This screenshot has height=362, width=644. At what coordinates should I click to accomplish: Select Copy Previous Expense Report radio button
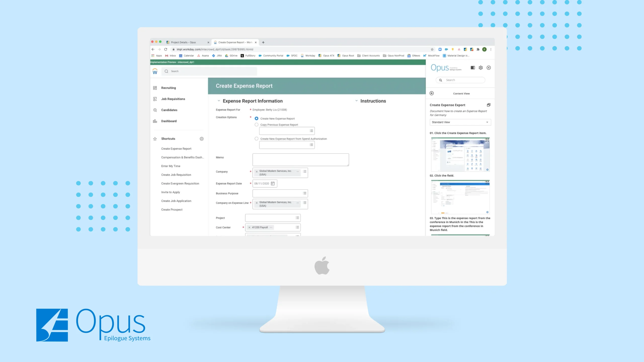point(256,124)
